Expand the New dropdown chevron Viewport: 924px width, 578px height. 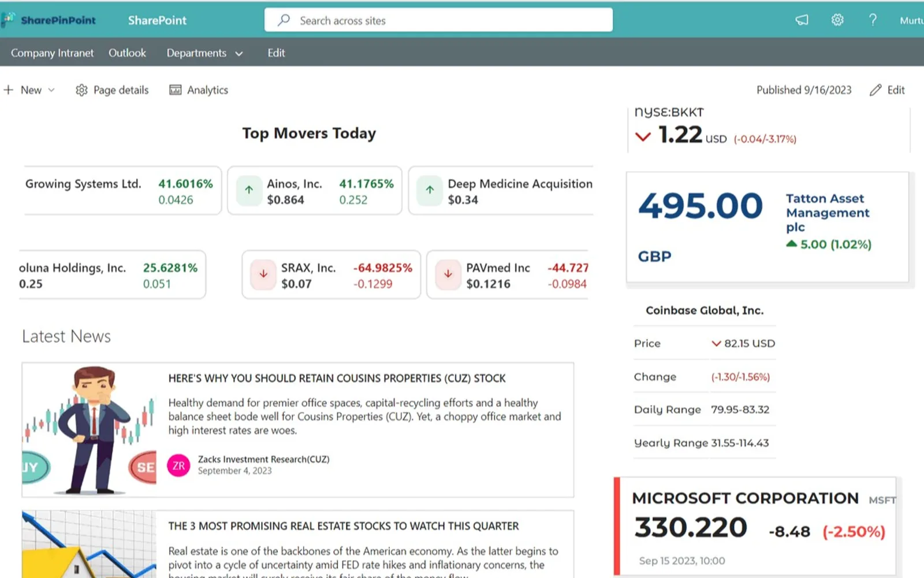(51, 90)
